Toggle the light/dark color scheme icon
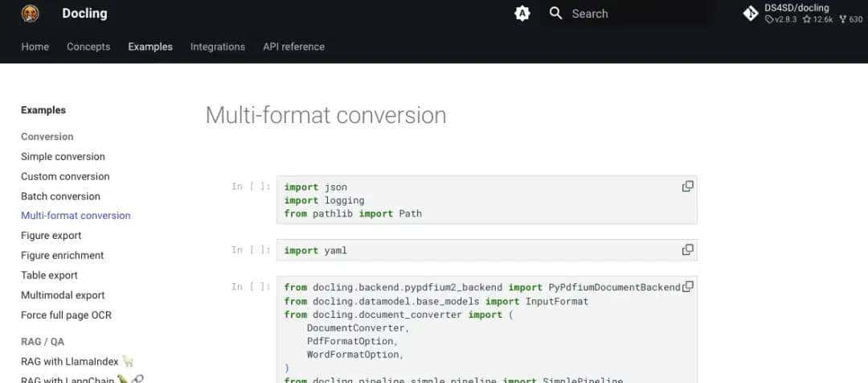 [x=522, y=14]
